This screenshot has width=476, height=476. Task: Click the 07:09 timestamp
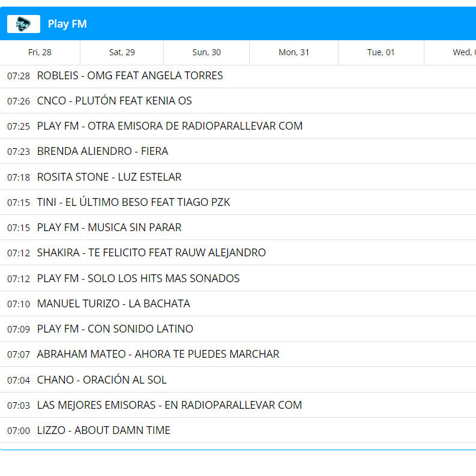[x=19, y=329]
